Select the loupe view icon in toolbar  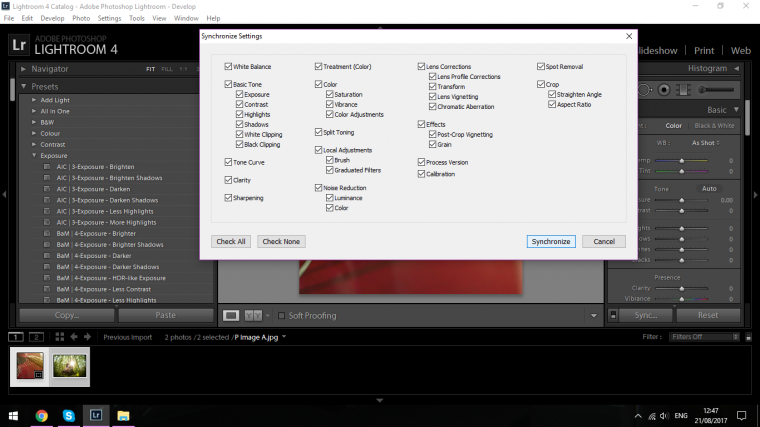(x=231, y=316)
